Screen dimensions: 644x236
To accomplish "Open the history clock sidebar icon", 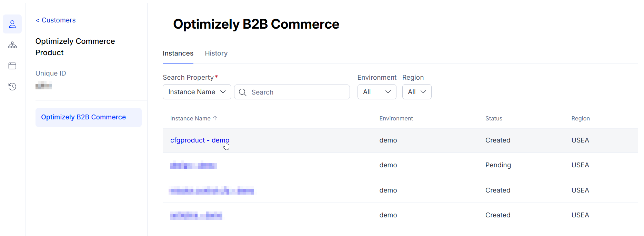I will click(12, 87).
